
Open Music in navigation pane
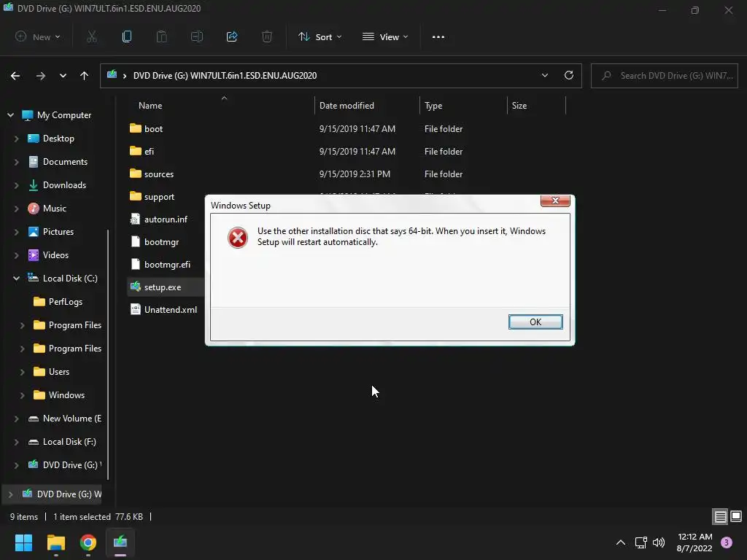[54, 209]
